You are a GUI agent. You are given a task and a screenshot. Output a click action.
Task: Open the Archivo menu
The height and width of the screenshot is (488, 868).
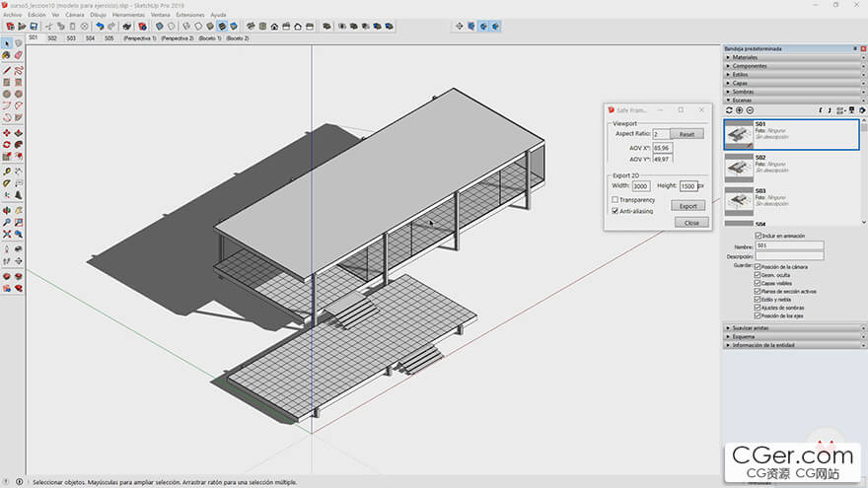pyautogui.click(x=12, y=15)
